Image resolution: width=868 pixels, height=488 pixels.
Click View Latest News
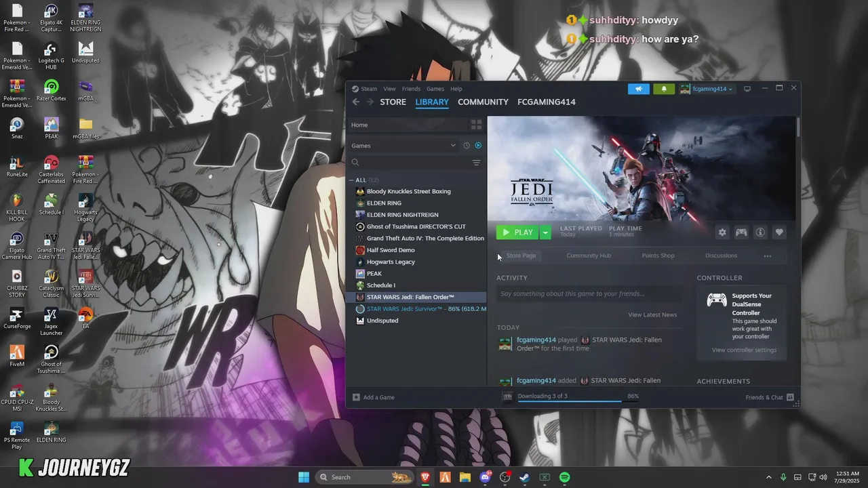tap(652, 314)
